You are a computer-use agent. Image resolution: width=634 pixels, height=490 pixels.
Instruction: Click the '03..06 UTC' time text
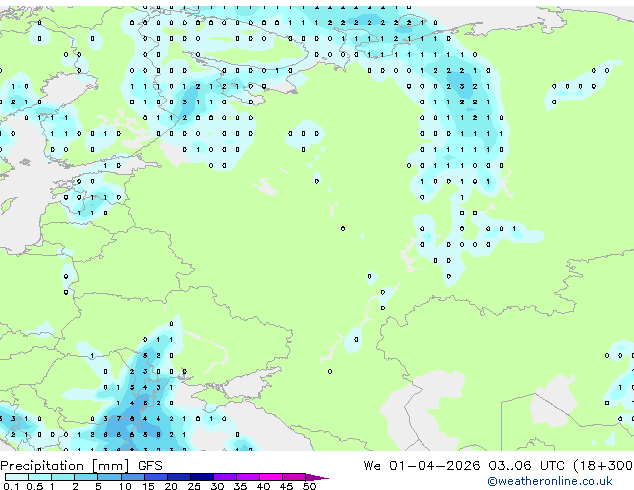click(526, 466)
